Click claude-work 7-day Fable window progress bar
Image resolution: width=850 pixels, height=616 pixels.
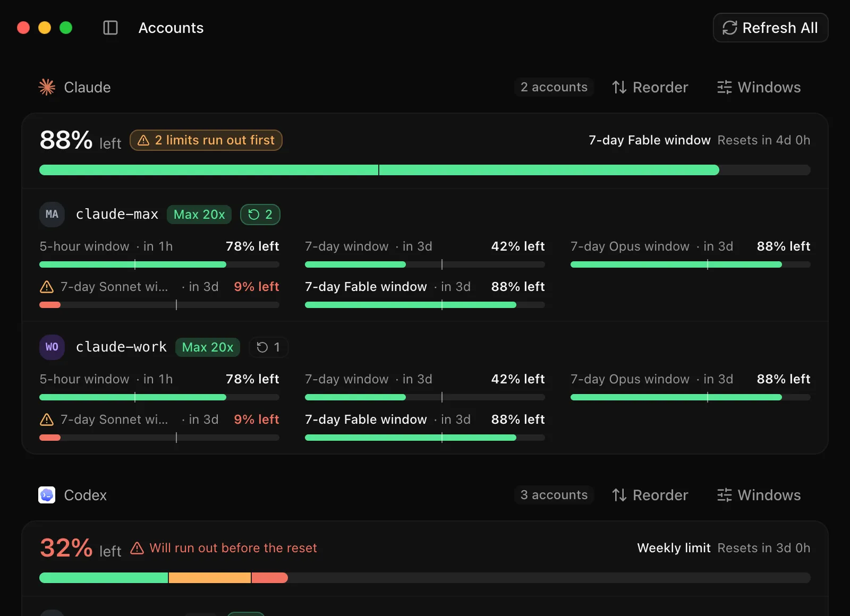point(425,438)
